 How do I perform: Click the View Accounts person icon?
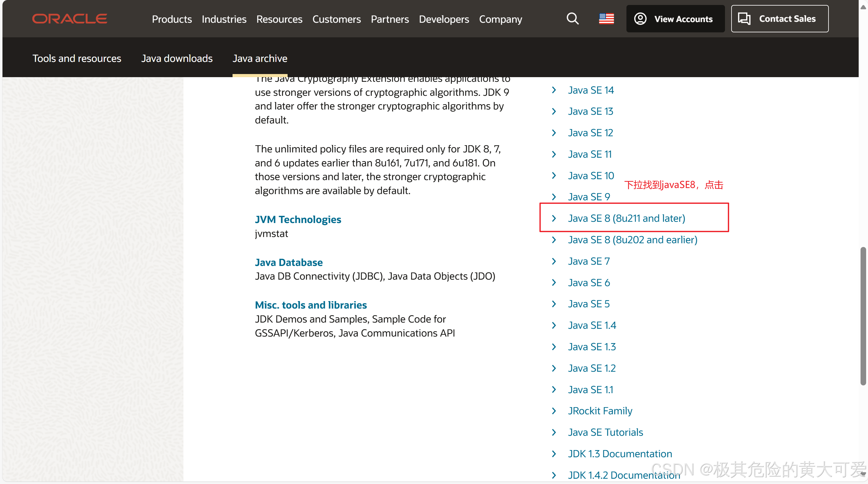point(640,19)
